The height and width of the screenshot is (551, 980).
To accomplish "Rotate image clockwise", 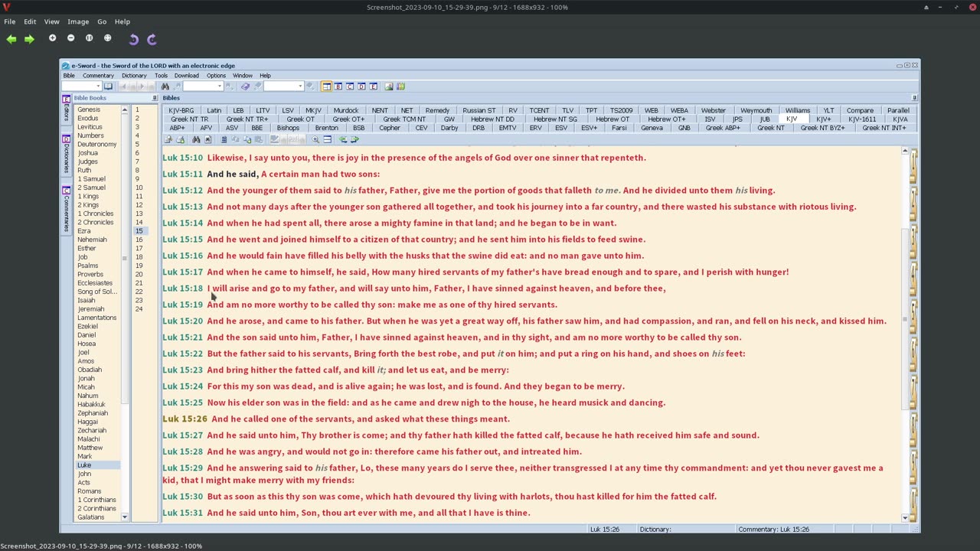I will point(152,39).
